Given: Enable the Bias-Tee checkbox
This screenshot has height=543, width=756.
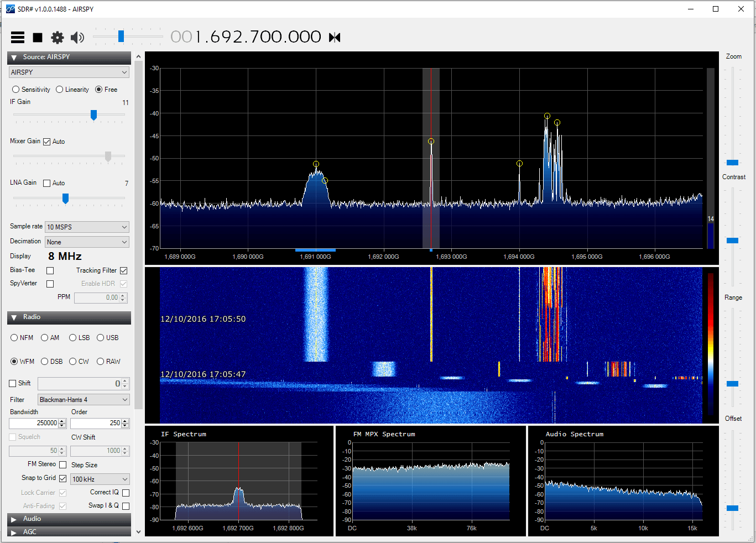Looking at the screenshot, I should pos(50,270).
